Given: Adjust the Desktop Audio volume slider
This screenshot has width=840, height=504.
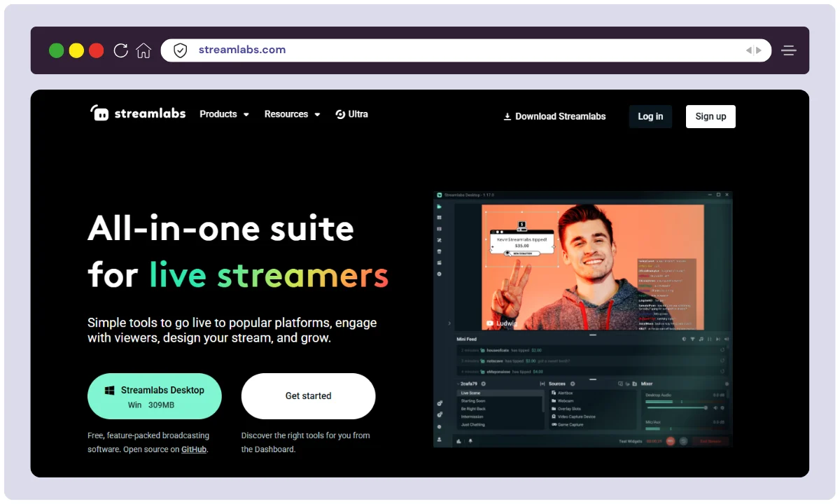Looking at the screenshot, I should pos(705,407).
